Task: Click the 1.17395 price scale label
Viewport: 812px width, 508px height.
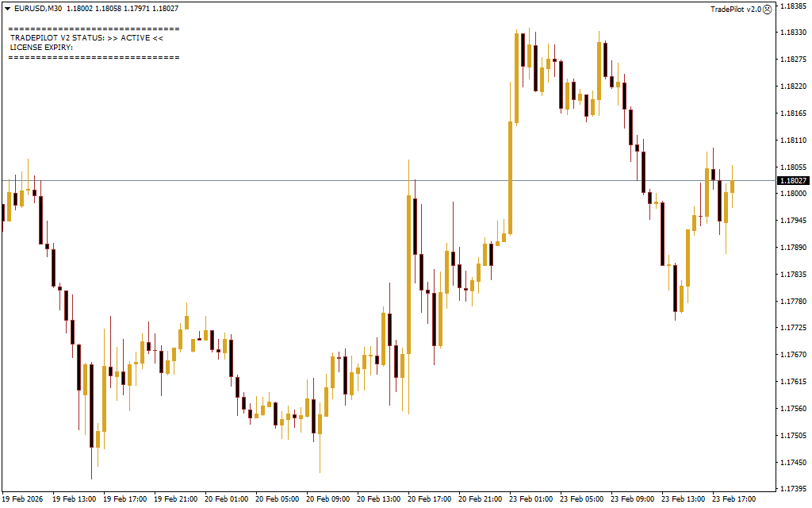Action: point(793,489)
